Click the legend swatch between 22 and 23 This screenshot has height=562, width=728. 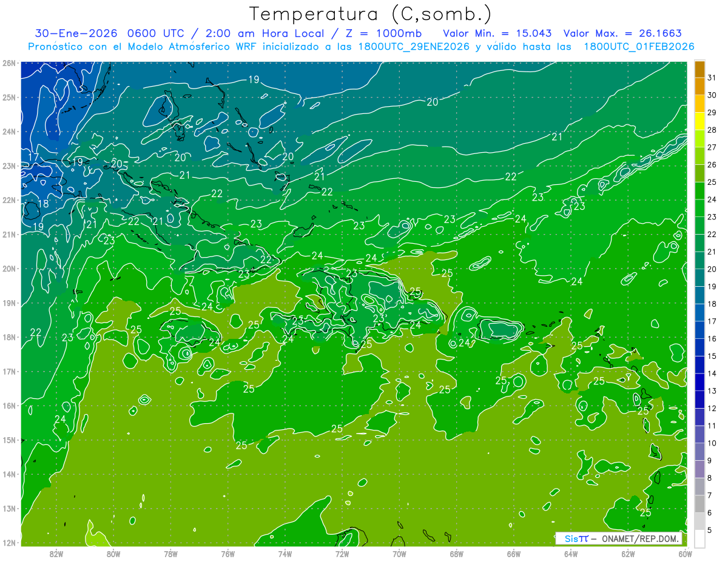pyautogui.click(x=699, y=226)
